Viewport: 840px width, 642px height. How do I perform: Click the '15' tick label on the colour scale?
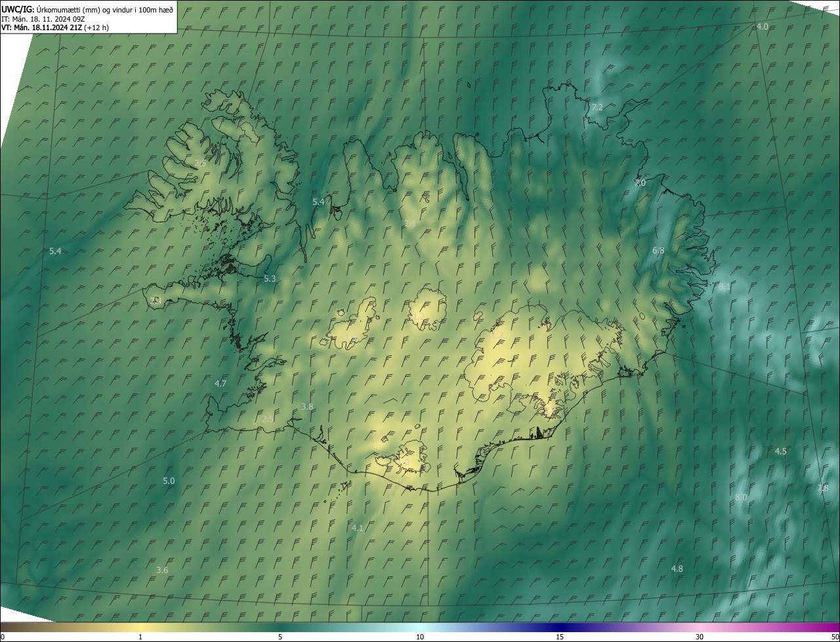(560, 637)
